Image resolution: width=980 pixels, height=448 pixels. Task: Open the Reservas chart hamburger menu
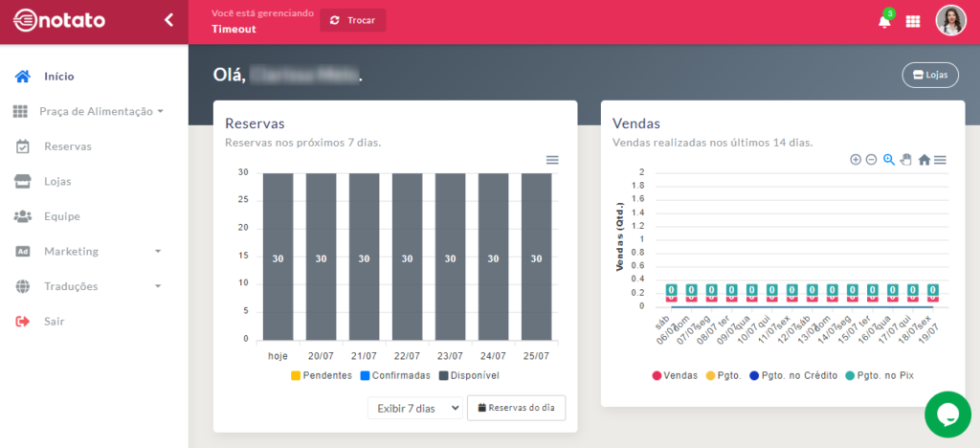[x=552, y=160]
